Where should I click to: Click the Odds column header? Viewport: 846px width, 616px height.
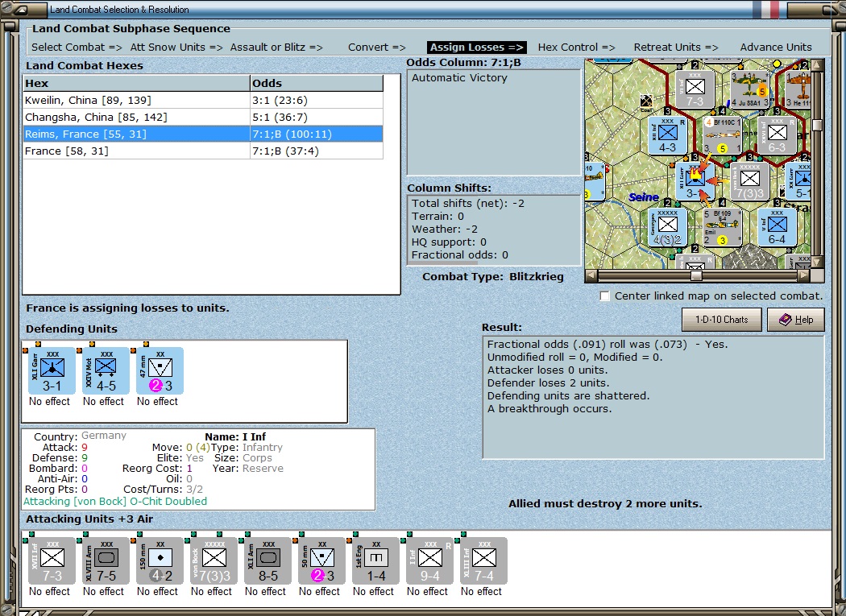(317, 83)
